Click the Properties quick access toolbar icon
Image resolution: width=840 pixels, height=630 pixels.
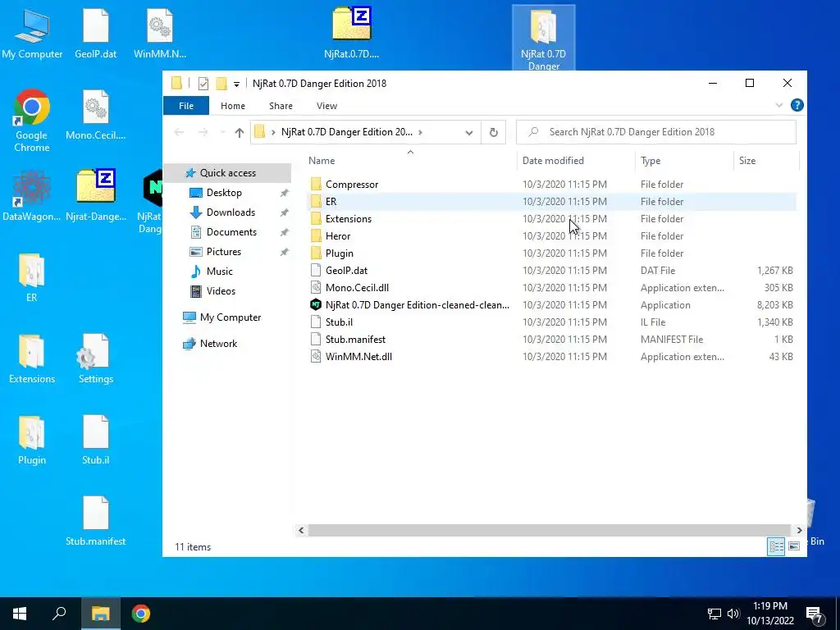[x=203, y=84]
